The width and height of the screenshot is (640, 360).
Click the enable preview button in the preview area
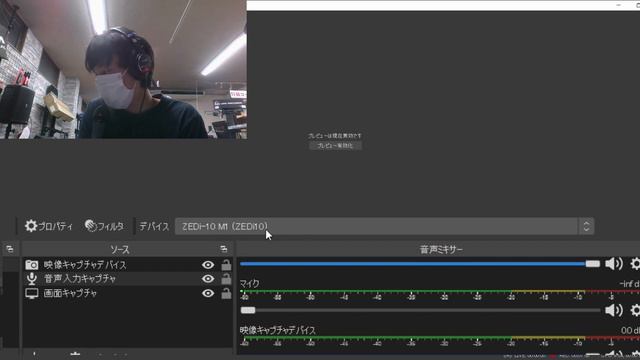(x=335, y=146)
